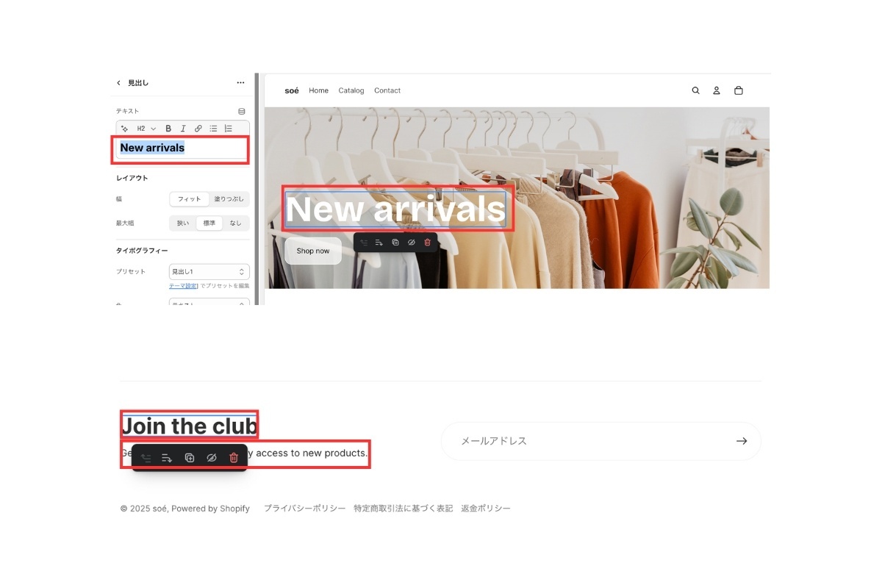This screenshot has height=588, width=882.
Task: Connect dynamic source icon next to テキスト
Action: pyautogui.click(x=242, y=111)
